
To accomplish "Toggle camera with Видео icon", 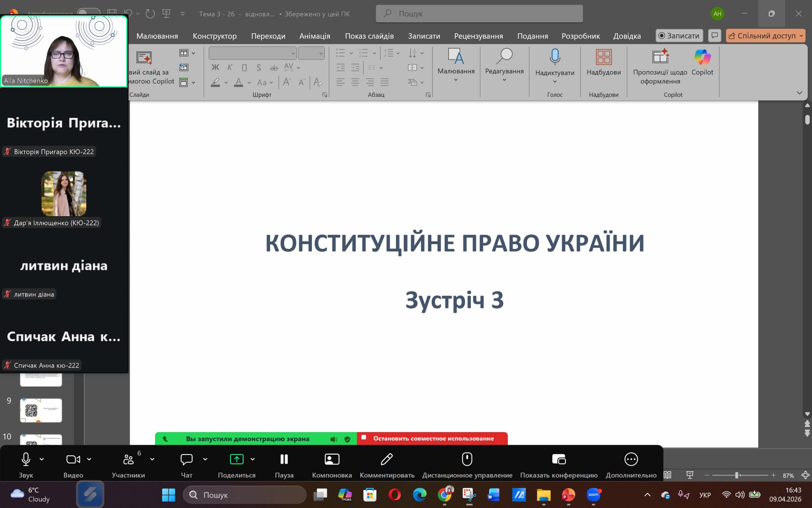I will (x=73, y=459).
